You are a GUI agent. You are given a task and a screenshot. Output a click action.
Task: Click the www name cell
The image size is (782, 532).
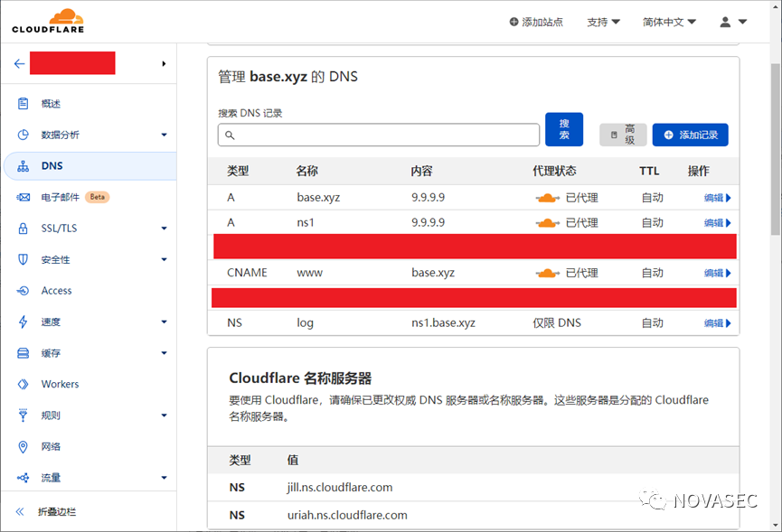[310, 273]
